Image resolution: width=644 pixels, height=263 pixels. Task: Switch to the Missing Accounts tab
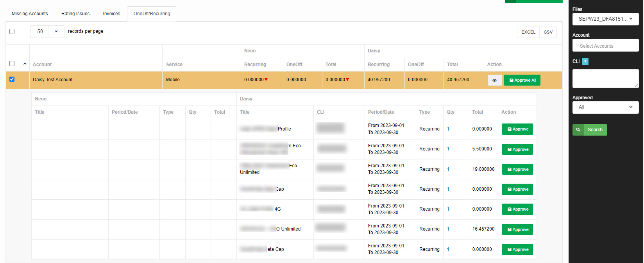tap(30, 14)
